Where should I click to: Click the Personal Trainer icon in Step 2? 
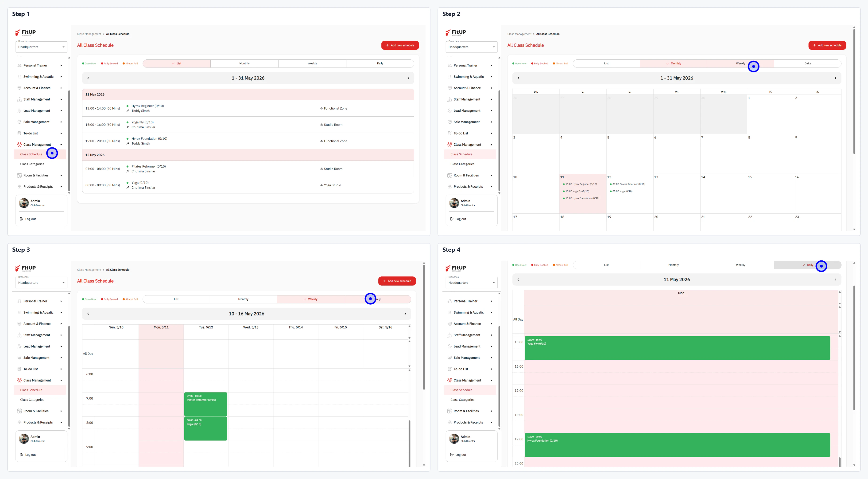click(450, 65)
